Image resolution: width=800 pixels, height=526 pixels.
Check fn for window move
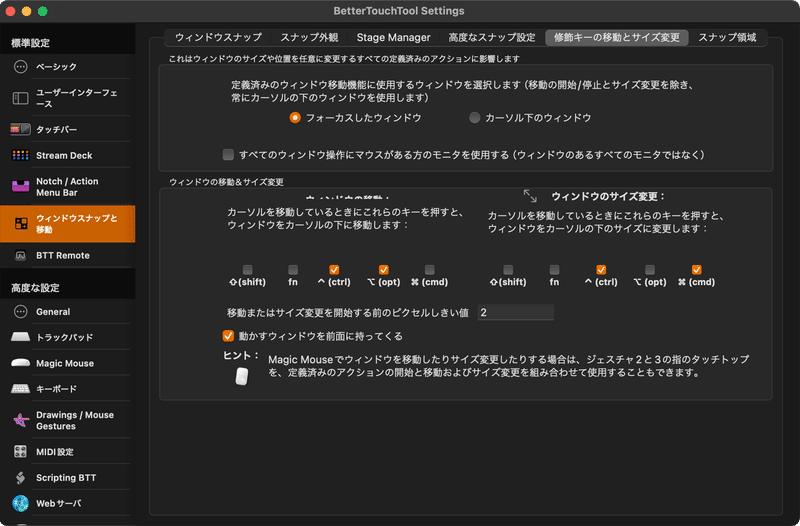pos(293,269)
